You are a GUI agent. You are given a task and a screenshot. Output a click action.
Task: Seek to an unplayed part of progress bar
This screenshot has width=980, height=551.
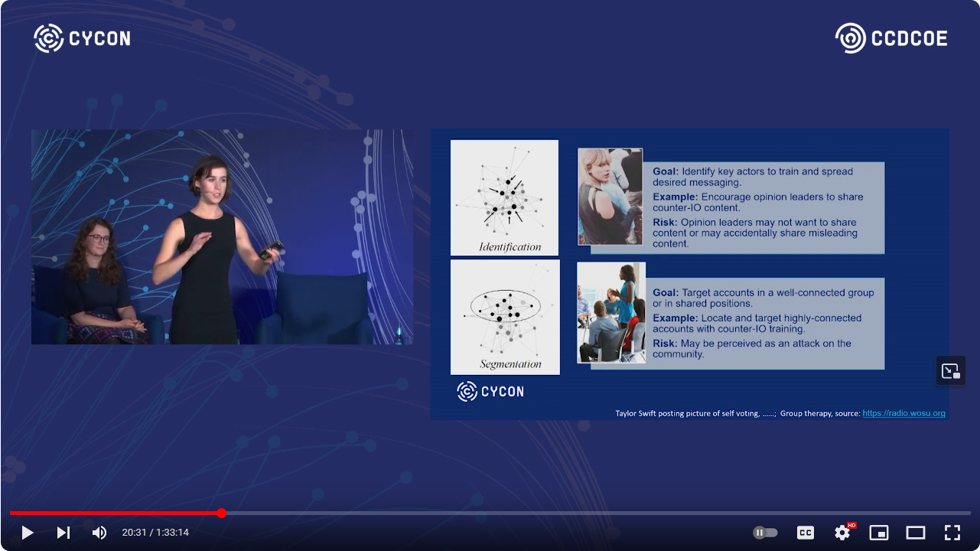[x=597, y=513]
